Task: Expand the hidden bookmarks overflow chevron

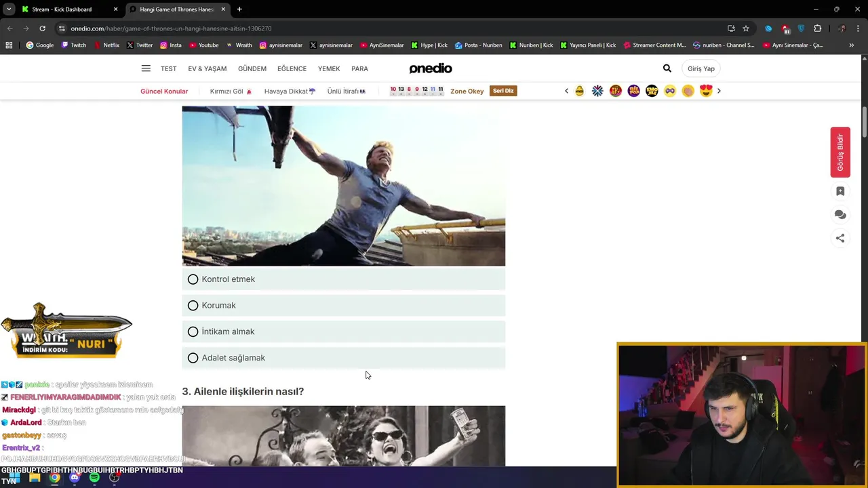Action: pyautogui.click(x=852, y=45)
